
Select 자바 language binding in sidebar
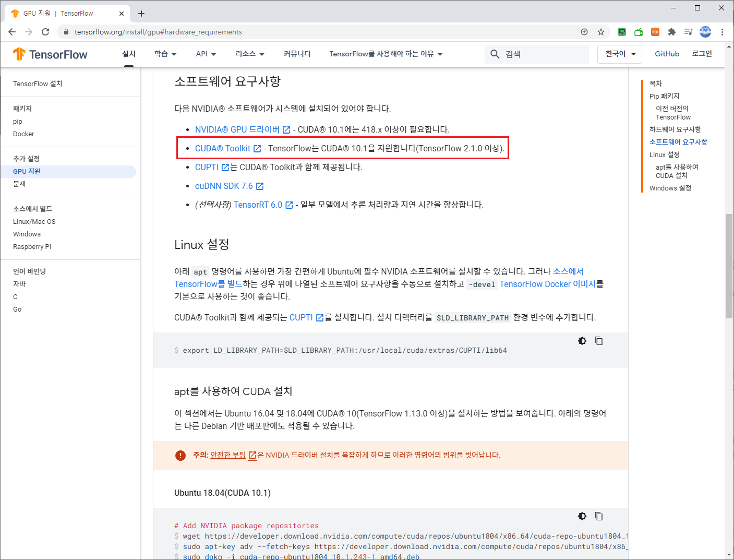pyautogui.click(x=19, y=284)
